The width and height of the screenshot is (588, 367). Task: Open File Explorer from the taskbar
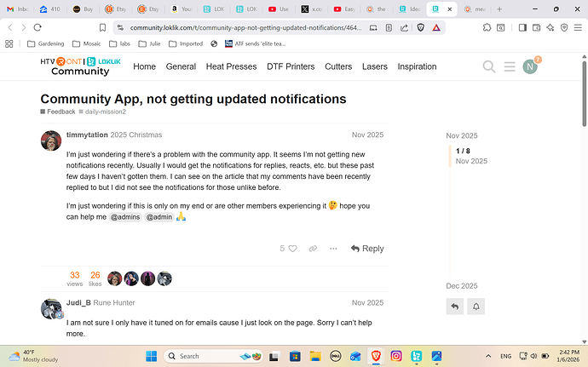coord(315,356)
